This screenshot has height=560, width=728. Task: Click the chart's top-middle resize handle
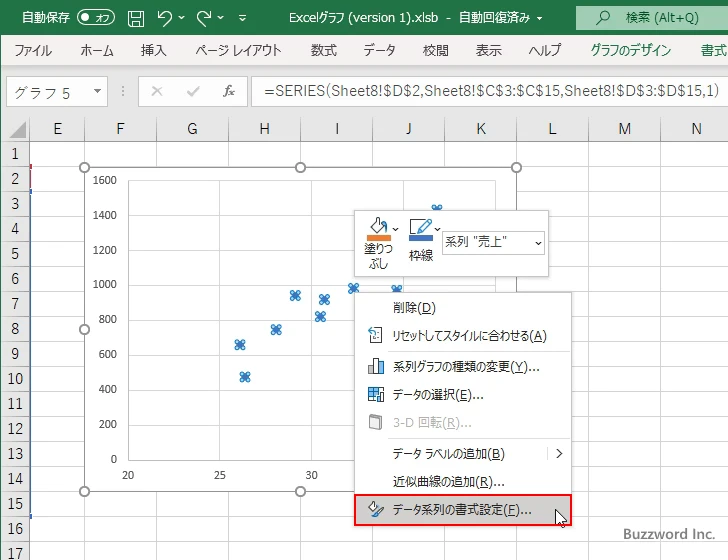(300, 168)
